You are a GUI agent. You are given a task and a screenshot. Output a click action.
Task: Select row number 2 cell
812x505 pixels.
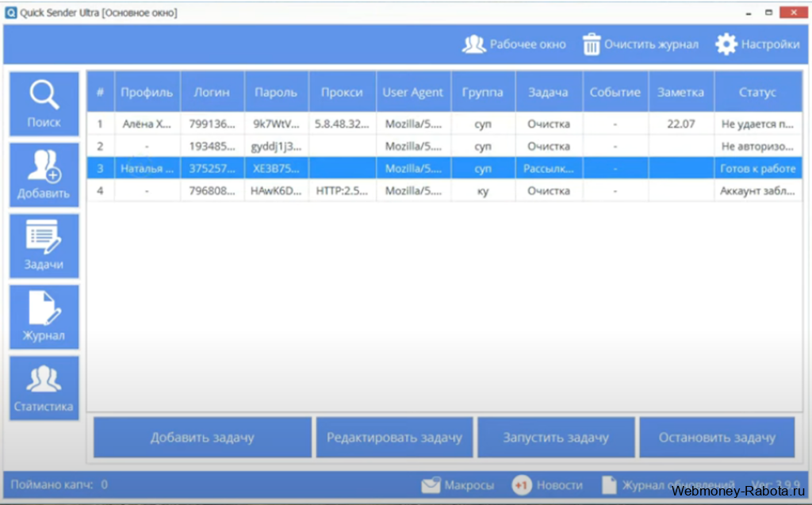coord(101,146)
